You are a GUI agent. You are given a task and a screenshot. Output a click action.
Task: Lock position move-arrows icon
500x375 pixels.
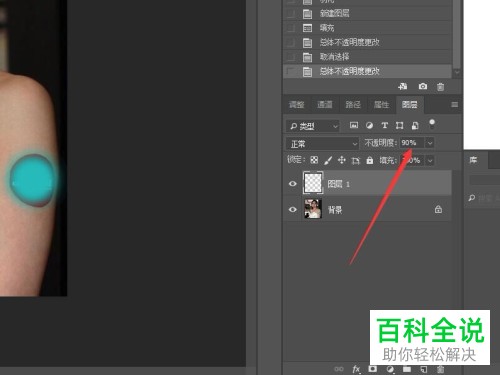pos(342,160)
